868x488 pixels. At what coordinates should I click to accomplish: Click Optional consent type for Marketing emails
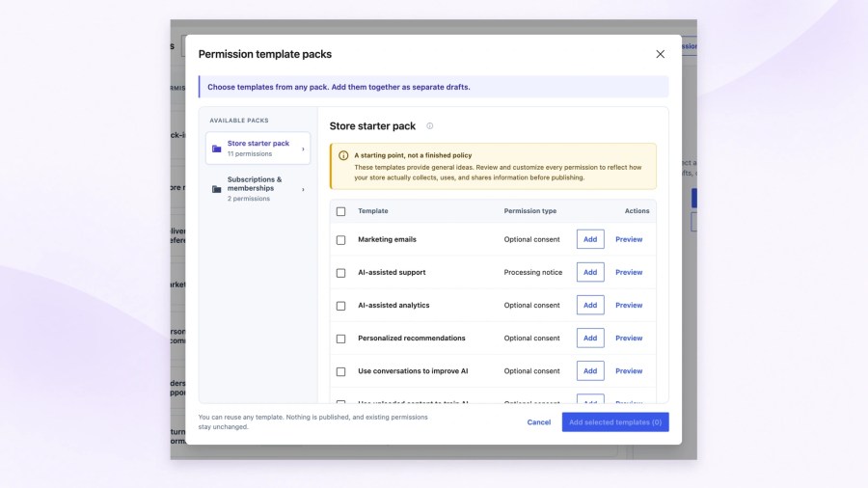pos(531,239)
